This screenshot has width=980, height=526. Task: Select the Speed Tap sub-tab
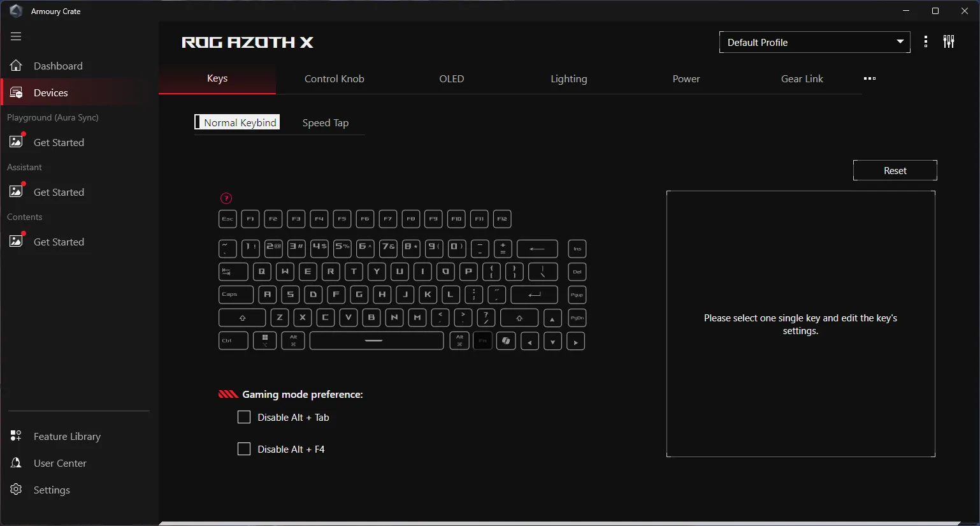pyautogui.click(x=326, y=122)
